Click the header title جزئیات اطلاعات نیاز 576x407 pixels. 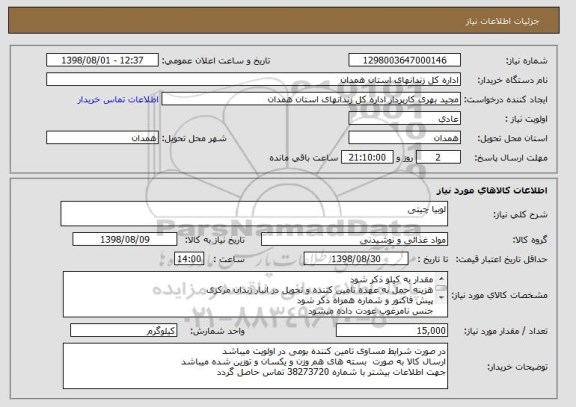click(502, 21)
